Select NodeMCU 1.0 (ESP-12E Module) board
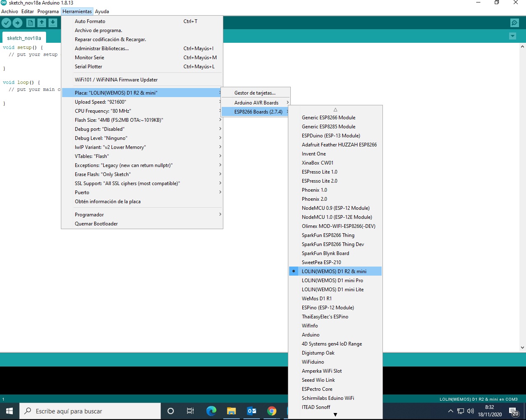 click(x=335, y=217)
